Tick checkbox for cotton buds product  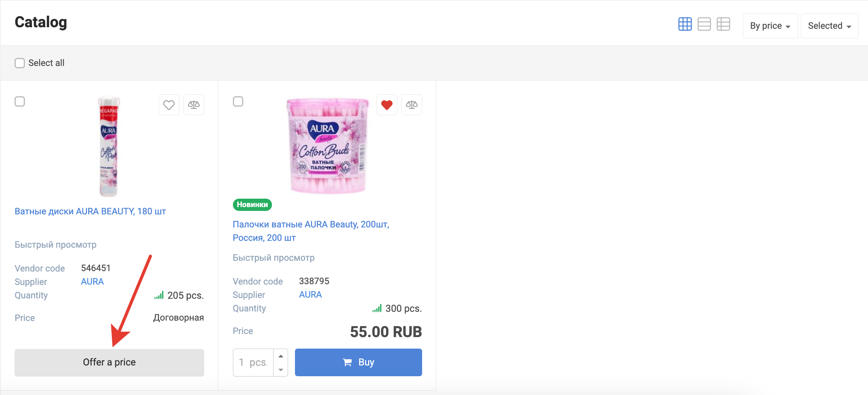point(238,102)
